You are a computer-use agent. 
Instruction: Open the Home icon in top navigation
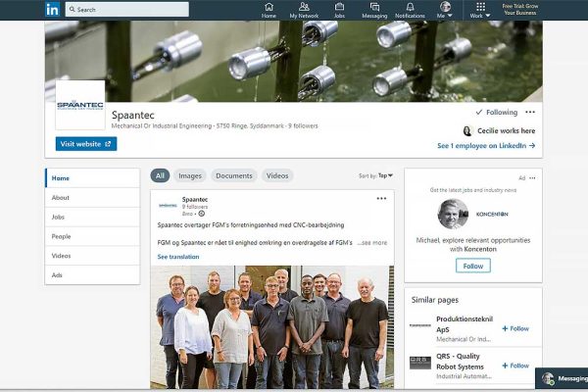coord(269,10)
